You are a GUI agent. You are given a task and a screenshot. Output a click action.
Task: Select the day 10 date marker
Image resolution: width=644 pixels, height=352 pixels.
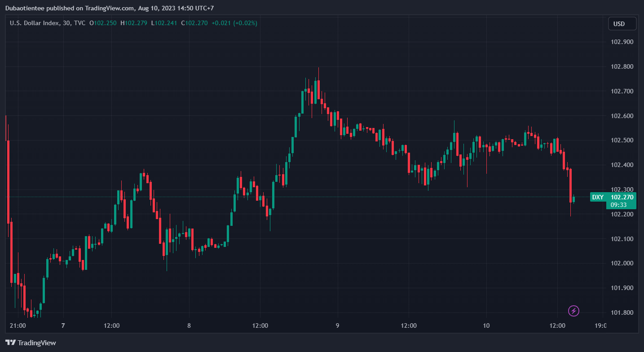coord(486,326)
